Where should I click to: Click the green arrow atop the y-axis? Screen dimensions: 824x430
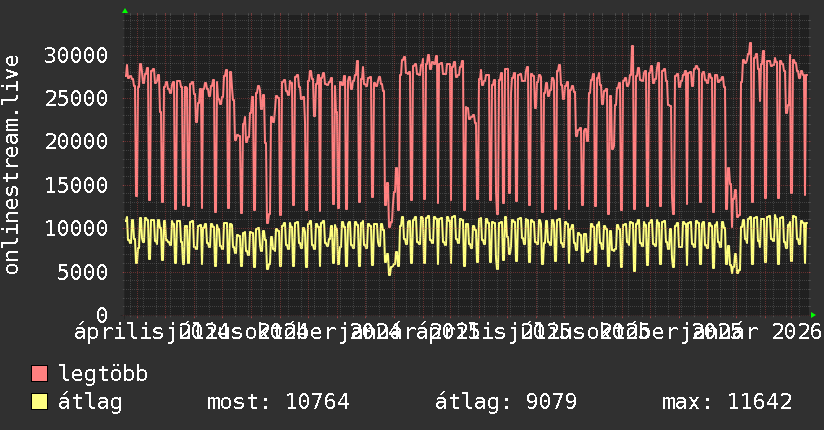125,11
